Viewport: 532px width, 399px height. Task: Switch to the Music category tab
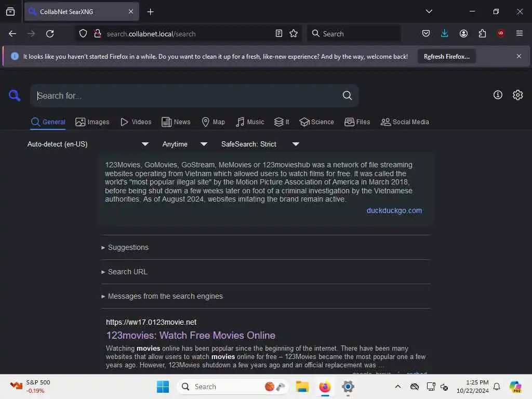(x=250, y=122)
